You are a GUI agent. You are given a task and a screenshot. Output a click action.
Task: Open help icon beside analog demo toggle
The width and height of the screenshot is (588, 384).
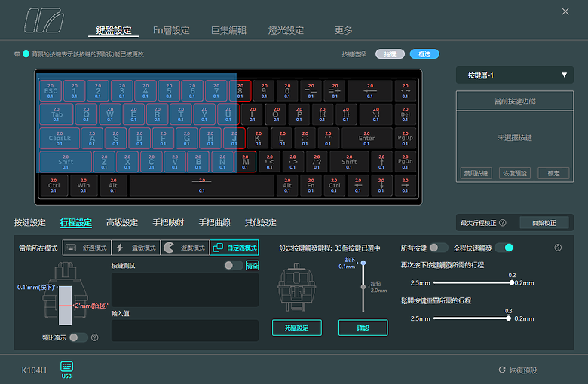(94, 337)
